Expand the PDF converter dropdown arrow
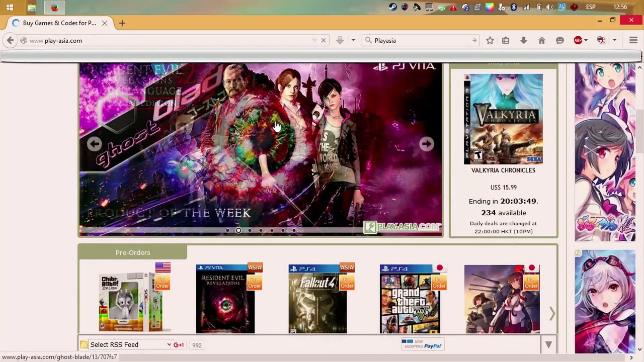This screenshot has width=644, height=362. point(614,40)
